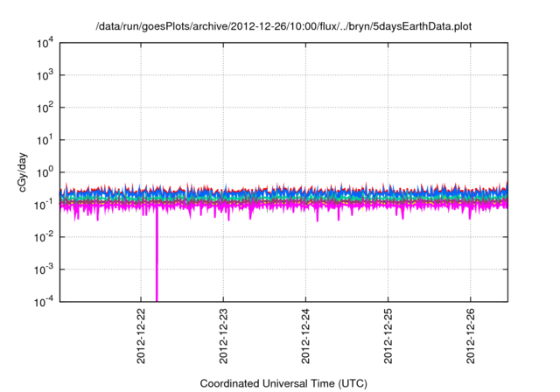Click the 10^-1 y-axis tick label

tap(44, 205)
